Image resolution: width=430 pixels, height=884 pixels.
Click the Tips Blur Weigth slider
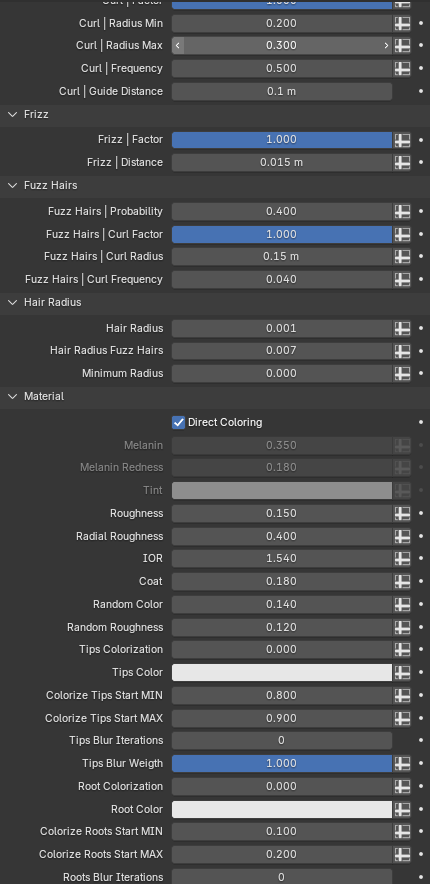(x=282, y=763)
